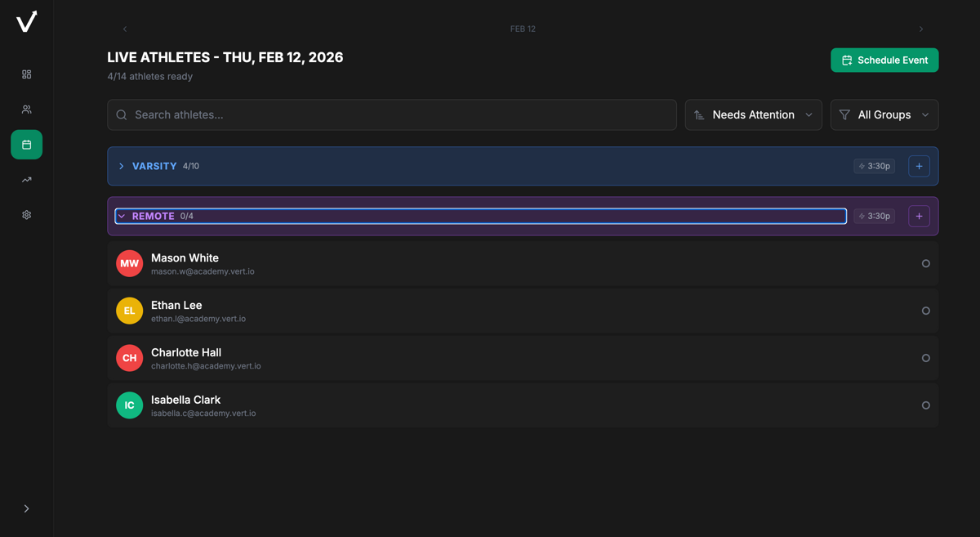Click the Varsity 3:30p time badge
The height and width of the screenshot is (537, 980).
point(874,166)
